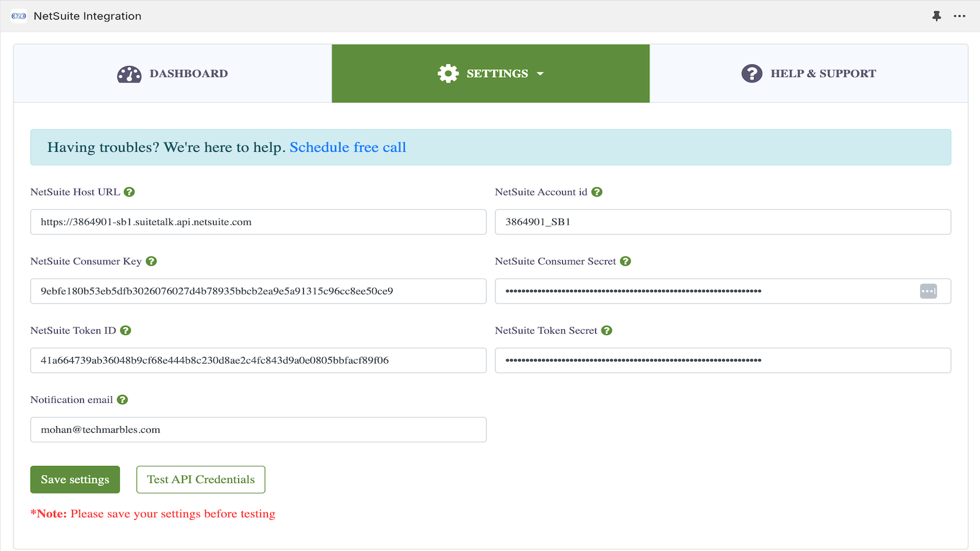Click the dashboard gauge icon
The image size is (980, 551).
point(129,74)
